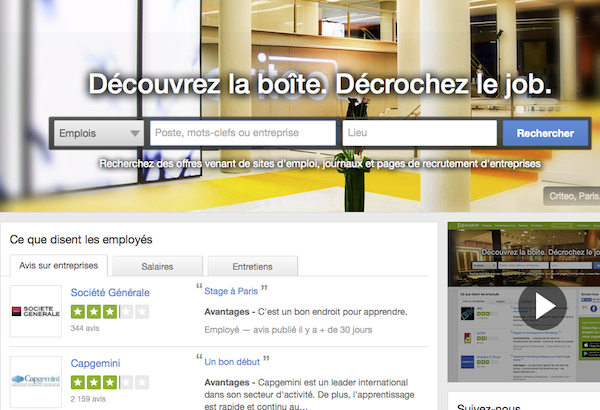Focus the Poste, mots-clefs ou entreprise field
This screenshot has width=600, height=410.
click(x=243, y=133)
